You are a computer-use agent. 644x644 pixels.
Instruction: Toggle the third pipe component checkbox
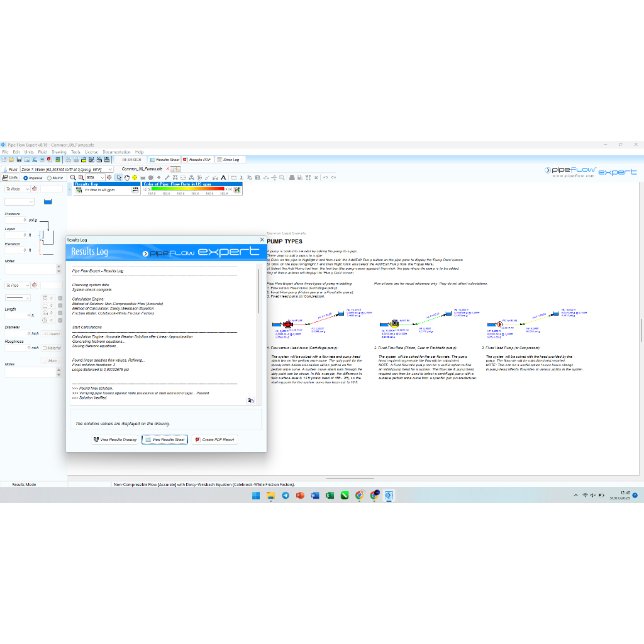[60, 313]
